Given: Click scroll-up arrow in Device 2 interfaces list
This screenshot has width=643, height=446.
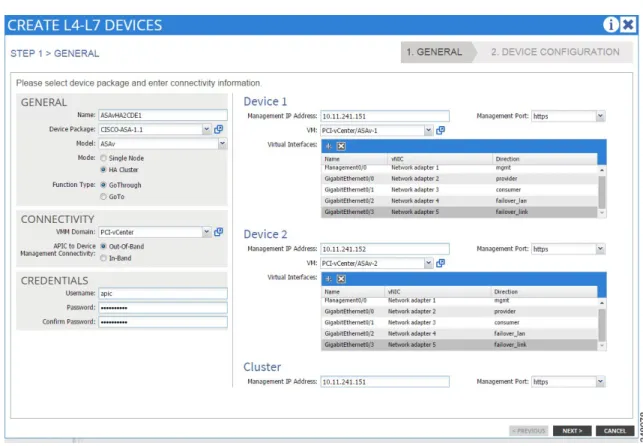Looking at the screenshot, I should coord(602,303).
